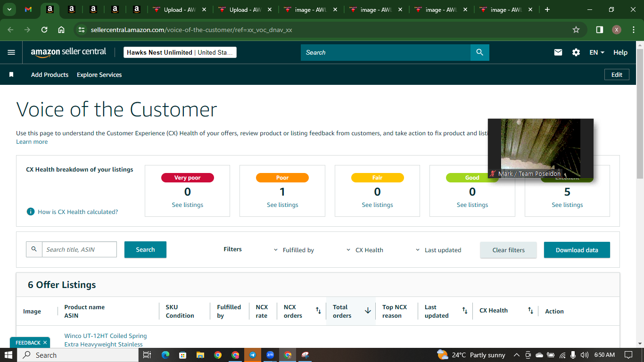The width and height of the screenshot is (644, 362).
Task: Open the Hawks Nest Unlimited account switcher
Action: coord(180,52)
